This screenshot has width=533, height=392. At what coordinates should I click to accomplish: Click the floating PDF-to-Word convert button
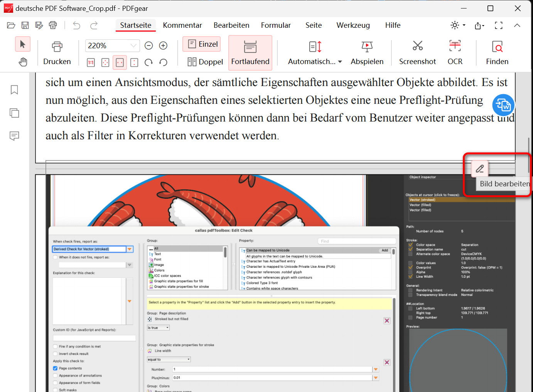[x=503, y=105]
